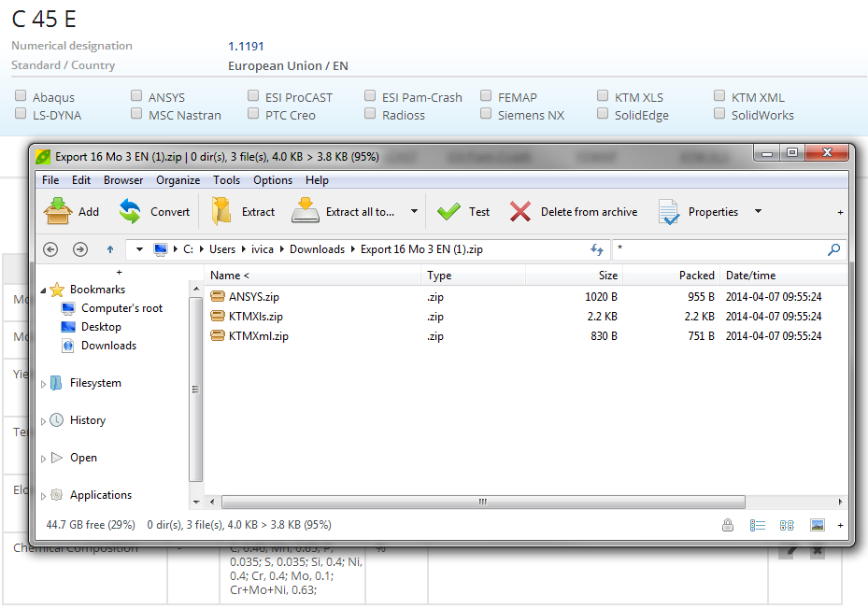Click the Properties document icon
The image size is (868, 609).
coord(669,211)
